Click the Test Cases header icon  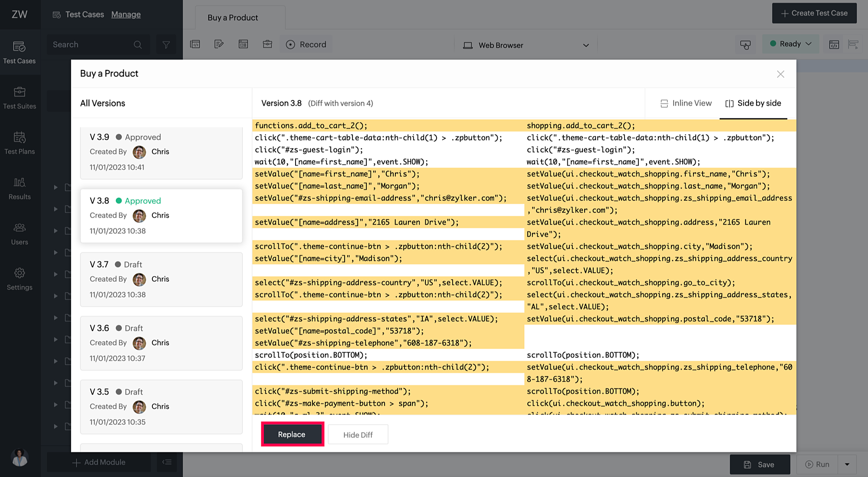coord(57,15)
